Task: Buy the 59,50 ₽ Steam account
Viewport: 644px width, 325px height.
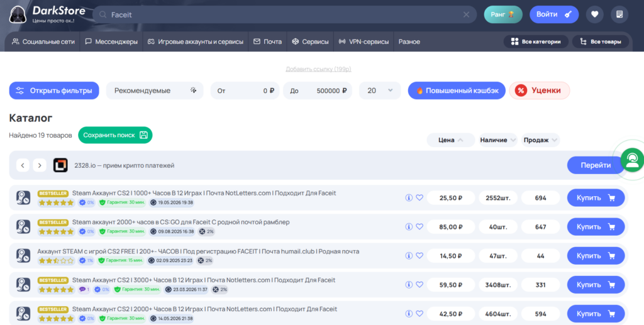Action: tap(596, 285)
